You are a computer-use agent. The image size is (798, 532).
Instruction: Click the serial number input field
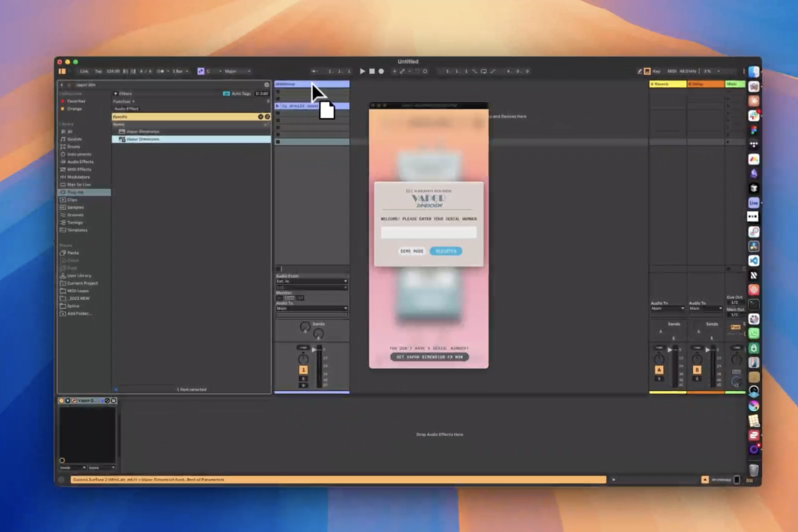coord(428,232)
